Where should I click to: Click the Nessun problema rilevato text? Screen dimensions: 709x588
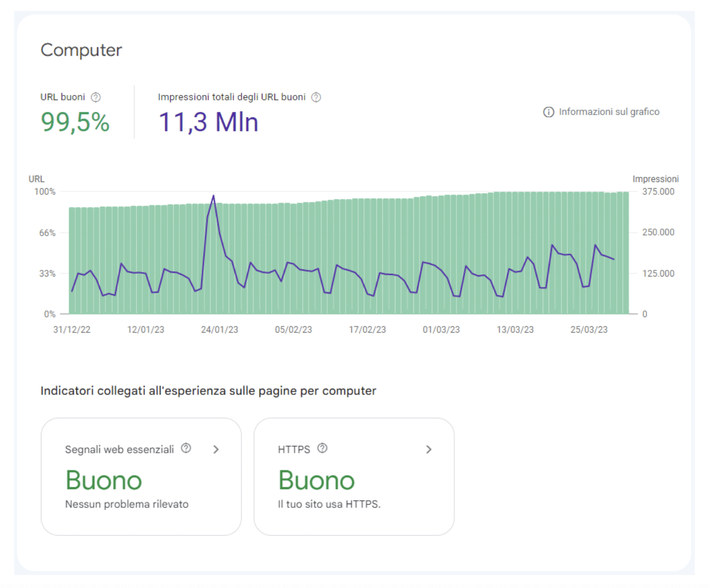[x=127, y=505]
